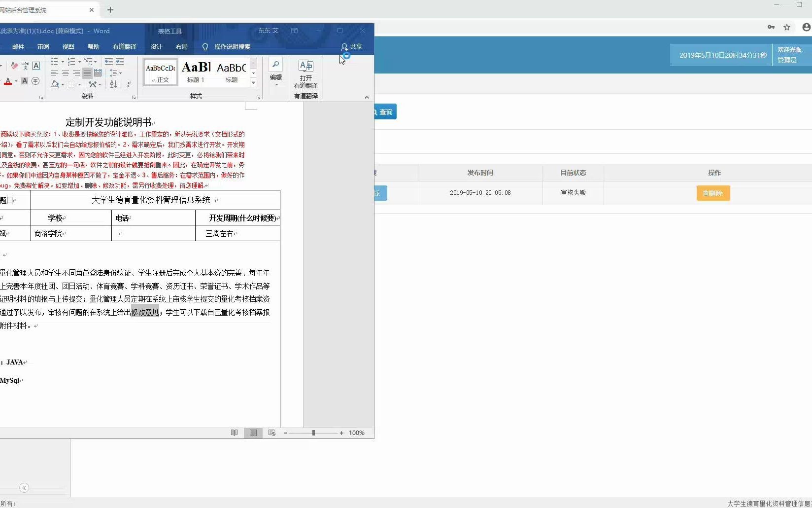Expand the multilevel list dropdown

(96, 62)
